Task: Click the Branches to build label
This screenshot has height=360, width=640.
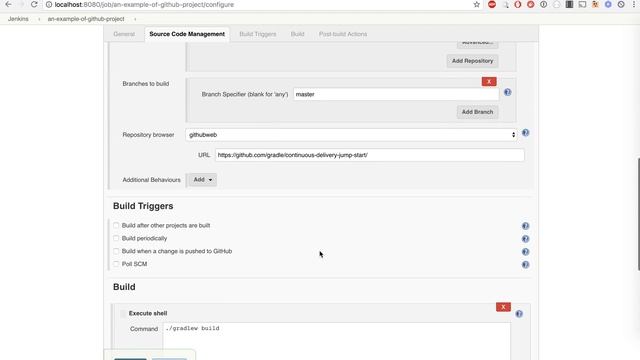Action: tap(146, 84)
